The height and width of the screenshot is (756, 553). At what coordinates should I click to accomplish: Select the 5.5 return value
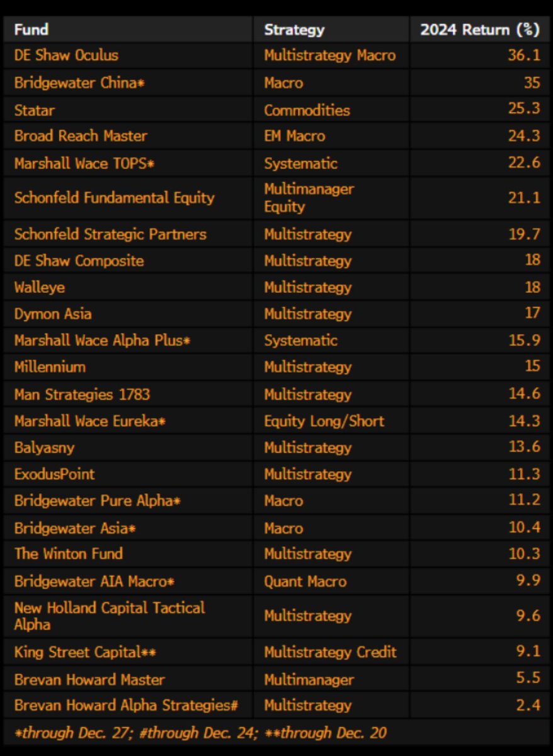point(528,680)
